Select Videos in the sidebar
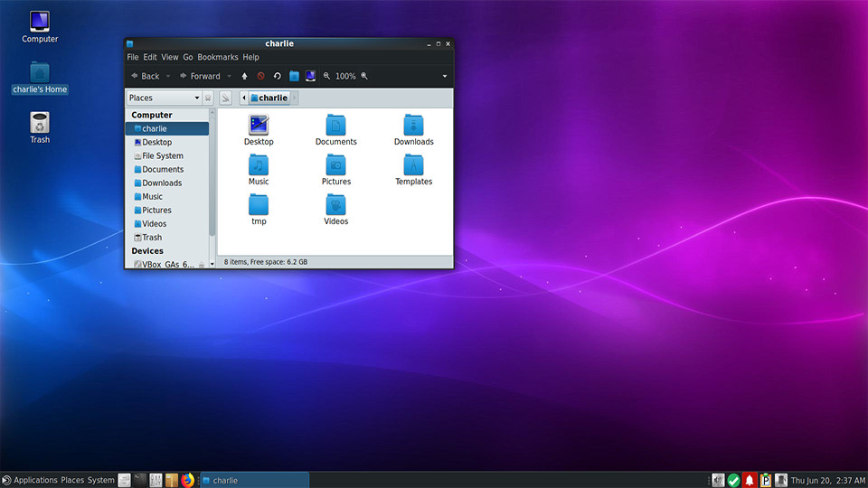The width and height of the screenshot is (868, 488). [x=167, y=223]
